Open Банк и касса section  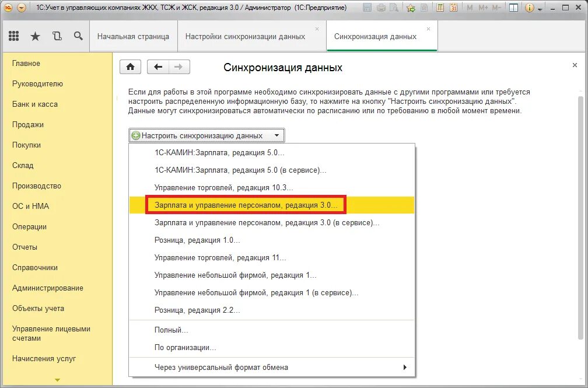pyautogui.click(x=35, y=104)
